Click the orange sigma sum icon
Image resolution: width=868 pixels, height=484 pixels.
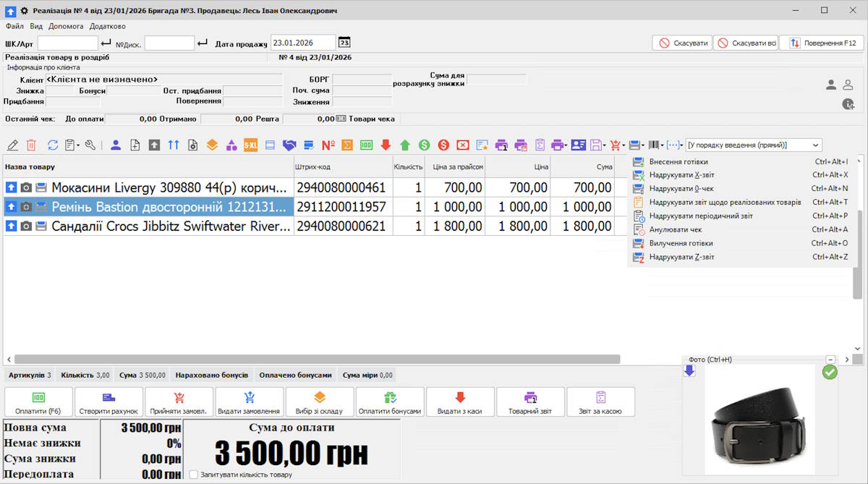tap(347, 145)
